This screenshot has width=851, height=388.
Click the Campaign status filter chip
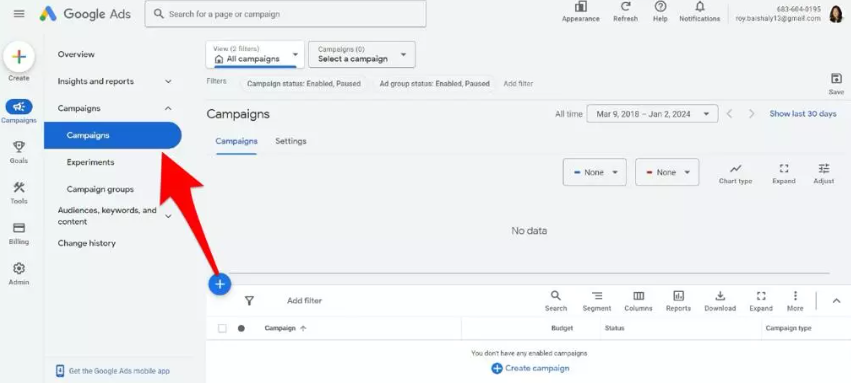point(303,84)
